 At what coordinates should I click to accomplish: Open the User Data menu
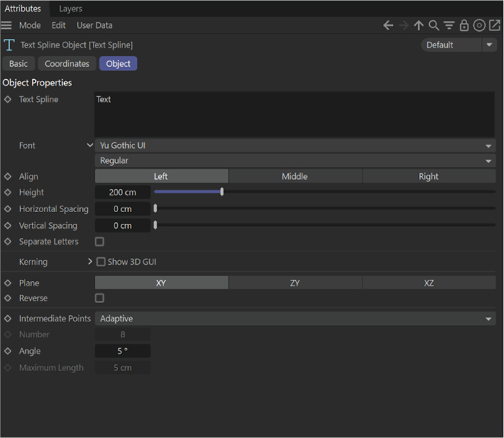(x=94, y=25)
